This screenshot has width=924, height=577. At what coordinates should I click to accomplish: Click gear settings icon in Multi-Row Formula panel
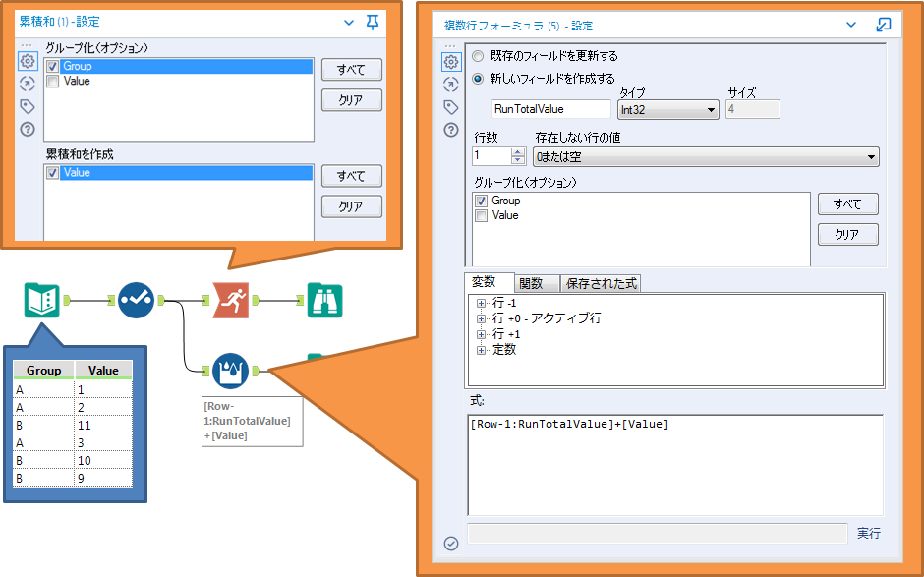click(x=451, y=62)
